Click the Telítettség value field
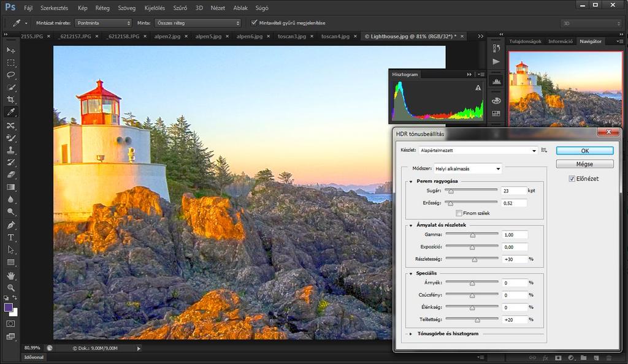The width and height of the screenshot is (628, 364). (515, 320)
